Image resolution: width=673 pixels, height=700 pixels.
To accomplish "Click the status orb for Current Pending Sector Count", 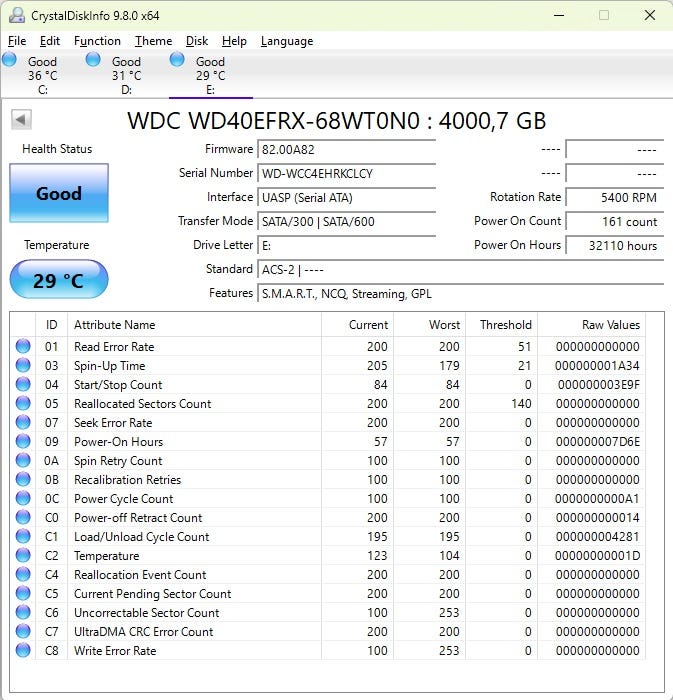I will pos(23,593).
